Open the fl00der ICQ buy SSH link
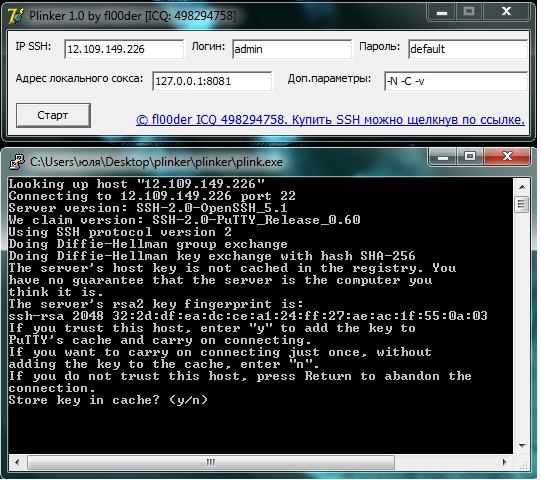 (x=330, y=120)
